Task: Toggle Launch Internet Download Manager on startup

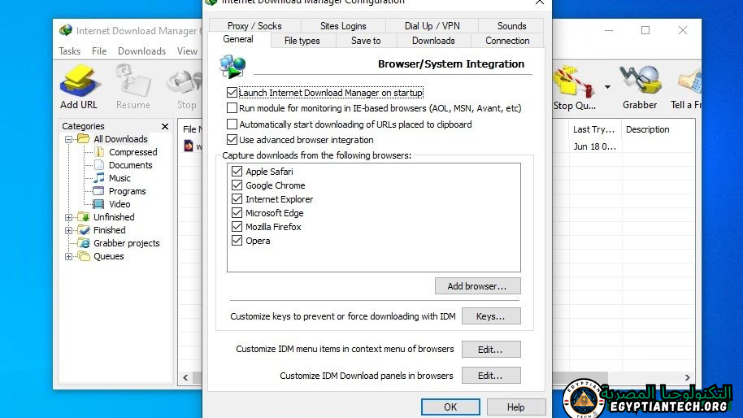Action: (x=233, y=93)
